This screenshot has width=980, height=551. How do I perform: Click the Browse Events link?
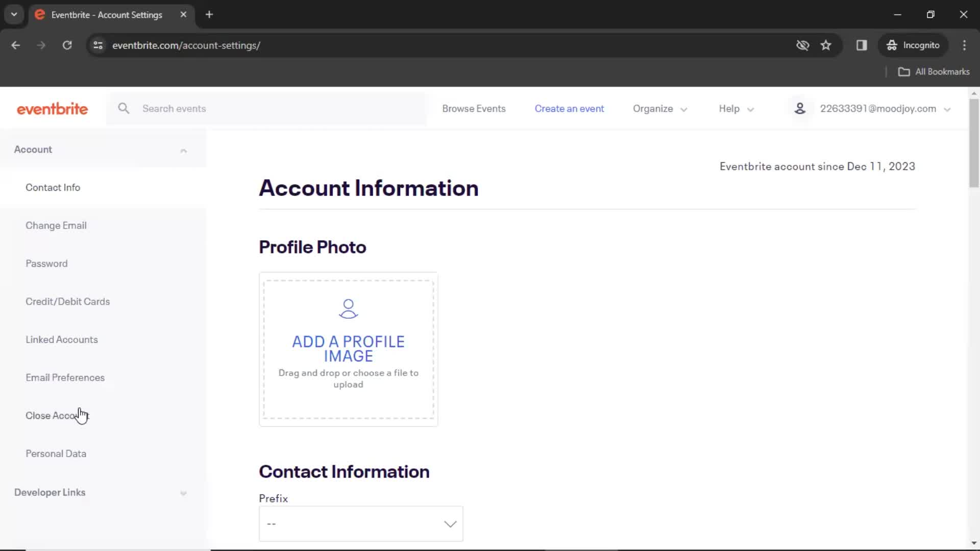(474, 109)
